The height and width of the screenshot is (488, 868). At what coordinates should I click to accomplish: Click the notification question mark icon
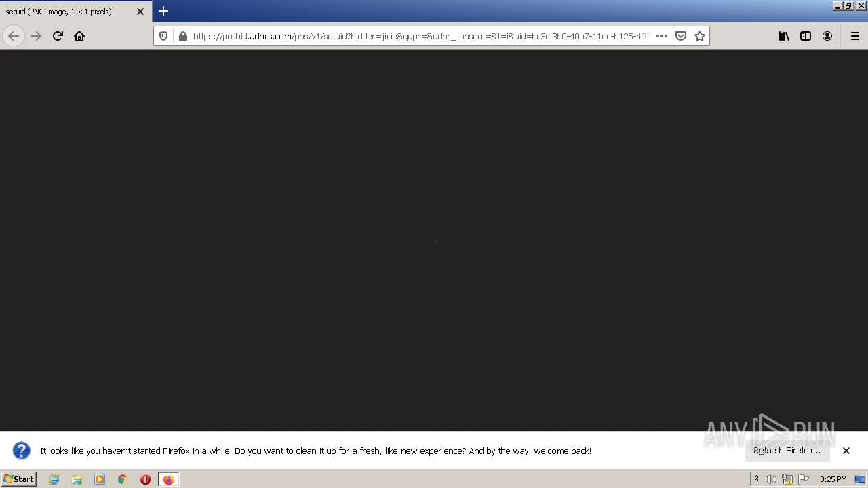click(x=22, y=451)
